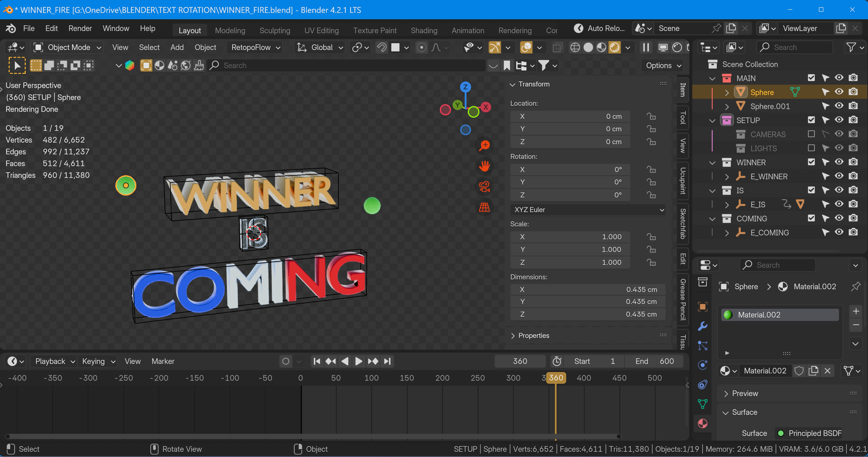Toggle camera view gizmo icon
The width and height of the screenshot is (868, 457).
point(484,187)
